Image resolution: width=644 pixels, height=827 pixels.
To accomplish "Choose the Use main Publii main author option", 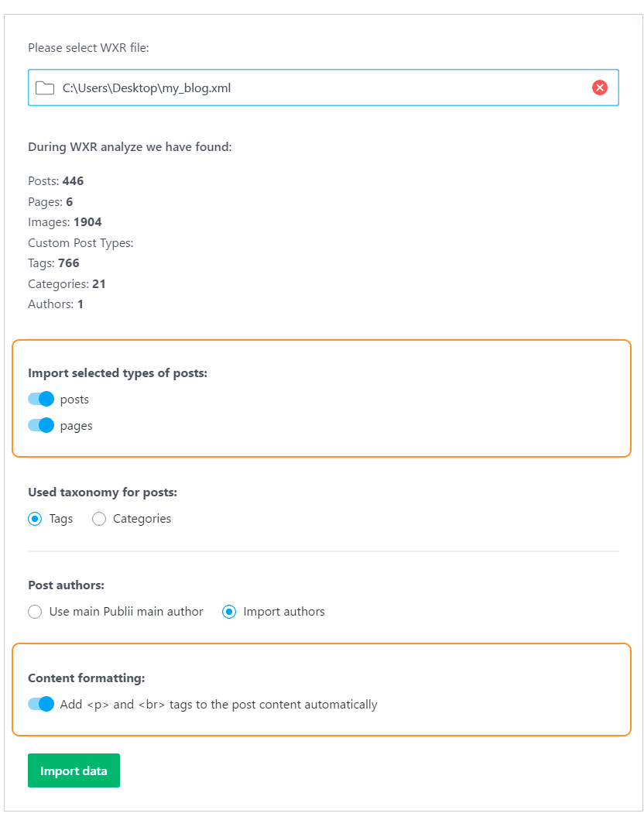I will 35,612.
